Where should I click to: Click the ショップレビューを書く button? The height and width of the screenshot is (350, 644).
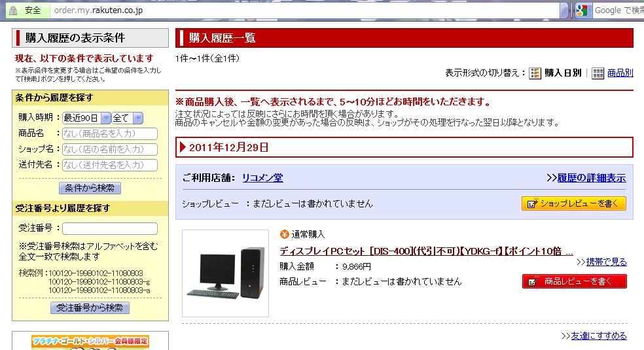coord(573,203)
